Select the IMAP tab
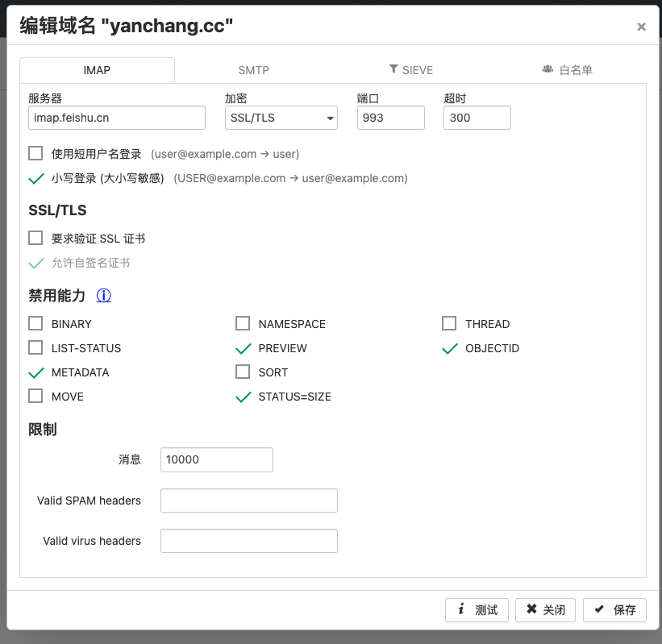Image resolution: width=662 pixels, height=644 pixels. pos(97,70)
